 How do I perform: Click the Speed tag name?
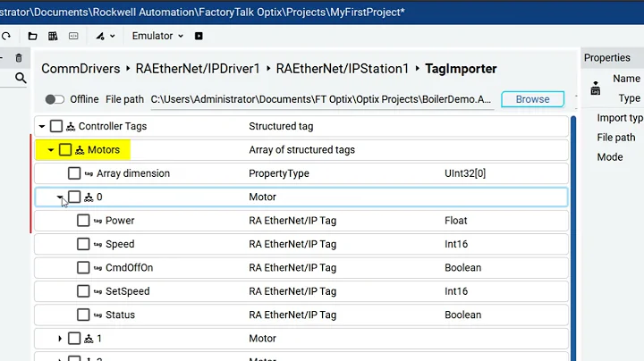(120, 244)
